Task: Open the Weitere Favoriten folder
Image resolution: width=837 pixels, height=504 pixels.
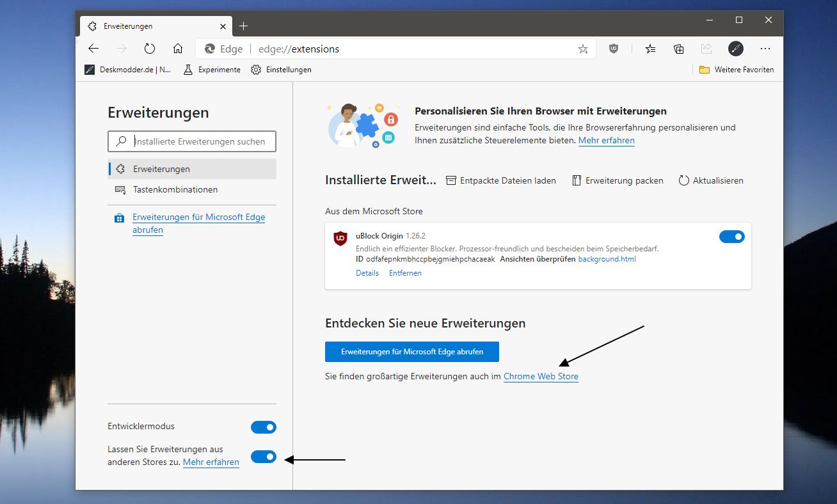Action: click(x=737, y=70)
